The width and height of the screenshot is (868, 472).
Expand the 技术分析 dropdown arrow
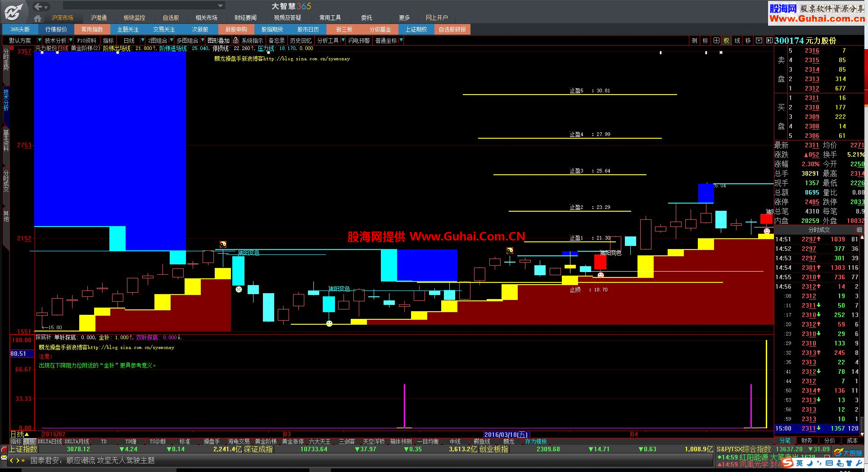coord(71,41)
